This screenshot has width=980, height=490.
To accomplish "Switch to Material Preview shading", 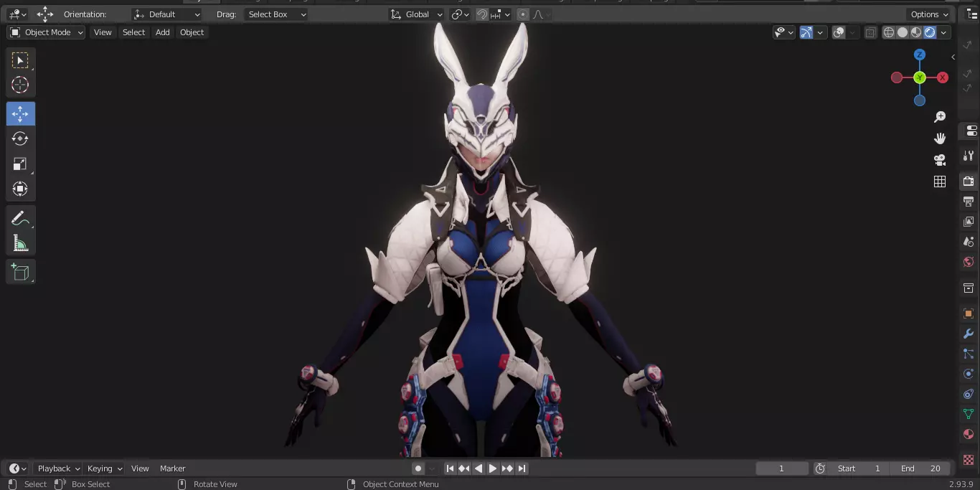I will 916,32.
